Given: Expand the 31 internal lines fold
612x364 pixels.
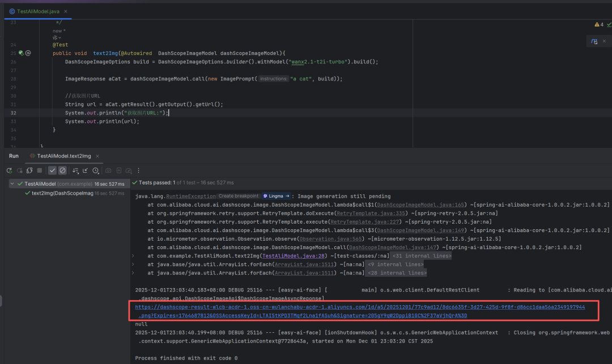Looking at the screenshot, I should pos(422,256).
